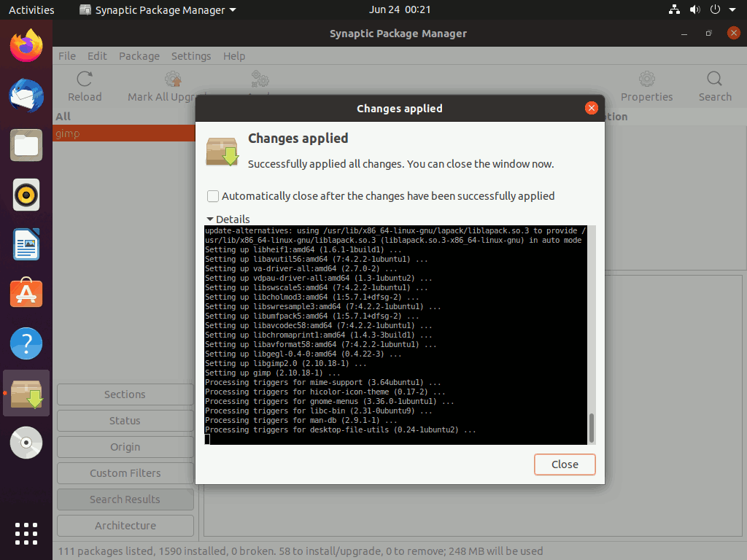Viewport: 747px width, 560px height.
Task: Enable automatically close after changes applied
Action: pos(213,196)
